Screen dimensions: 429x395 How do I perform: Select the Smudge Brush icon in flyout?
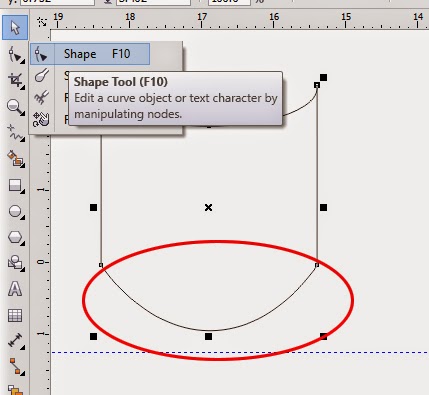(x=41, y=76)
